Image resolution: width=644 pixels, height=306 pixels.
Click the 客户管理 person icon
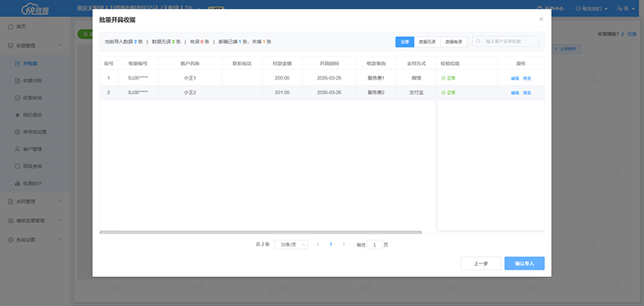click(17, 149)
